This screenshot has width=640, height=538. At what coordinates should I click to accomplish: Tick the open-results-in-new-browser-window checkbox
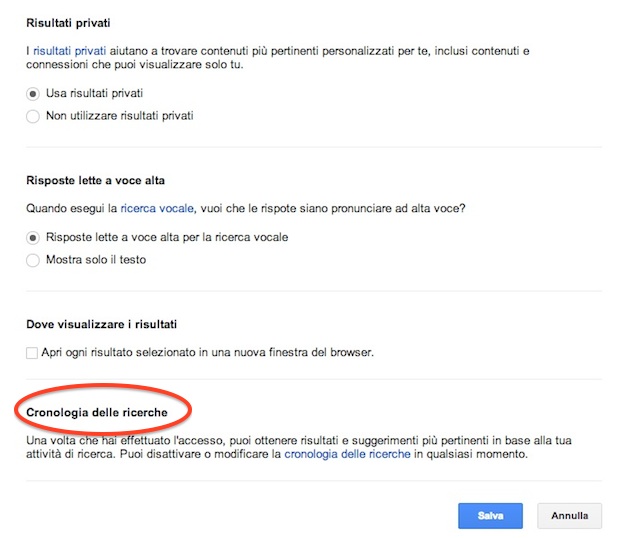pos(33,352)
